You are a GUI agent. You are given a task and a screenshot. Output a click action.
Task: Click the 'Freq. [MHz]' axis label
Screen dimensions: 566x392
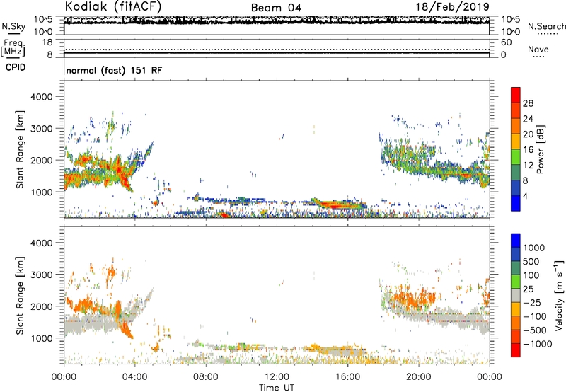(x=13, y=48)
